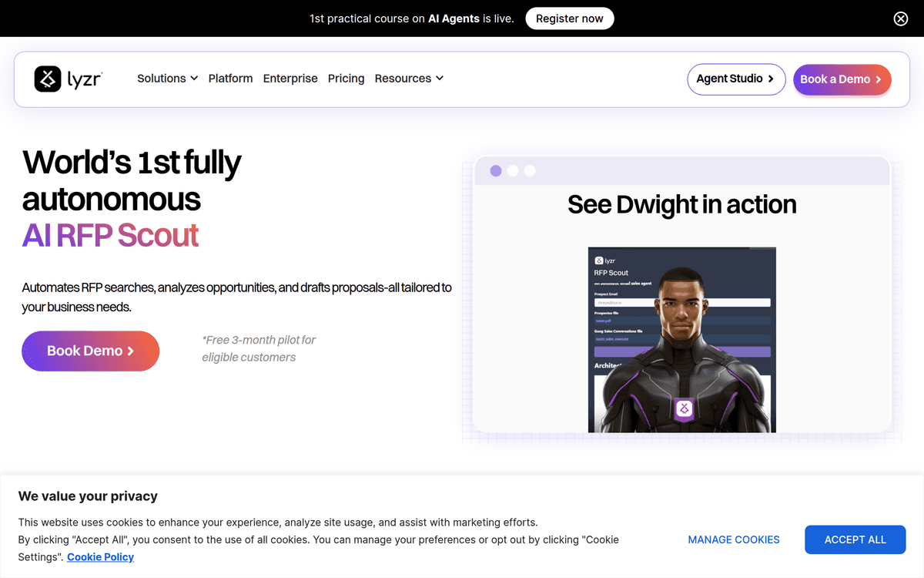Open the Platform page from the navbar
The image size is (924, 578).
point(230,79)
